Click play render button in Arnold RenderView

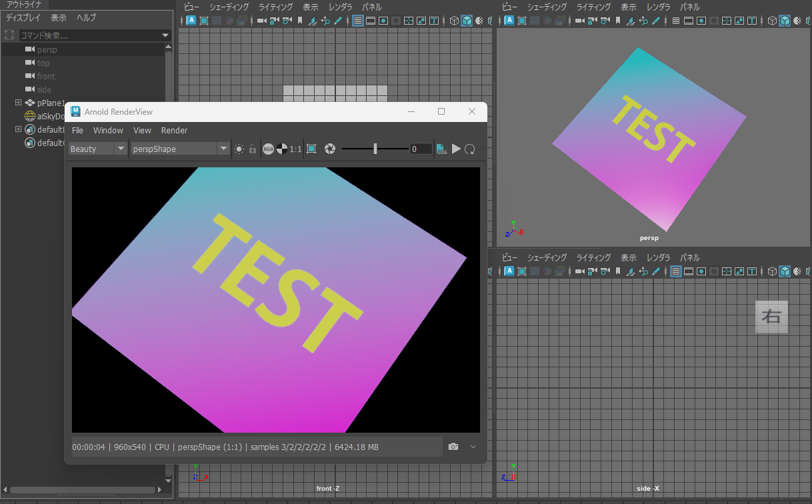pos(457,149)
